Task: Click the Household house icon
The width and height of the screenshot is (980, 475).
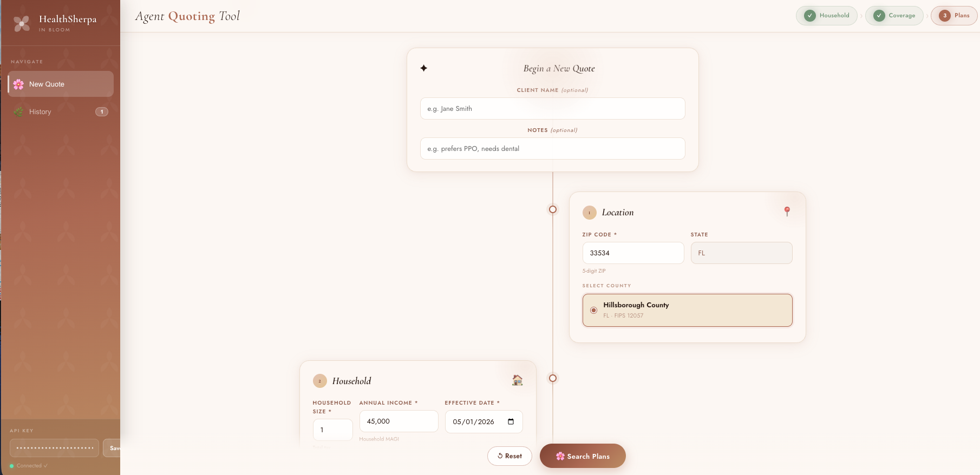Action: (x=518, y=380)
